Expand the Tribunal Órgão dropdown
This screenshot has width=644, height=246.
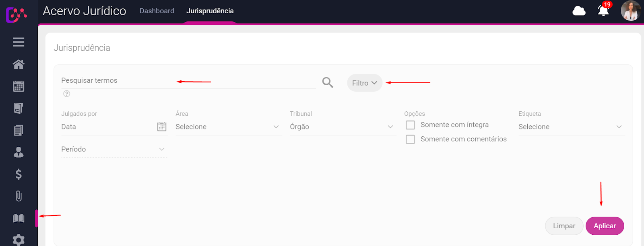point(342,127)
